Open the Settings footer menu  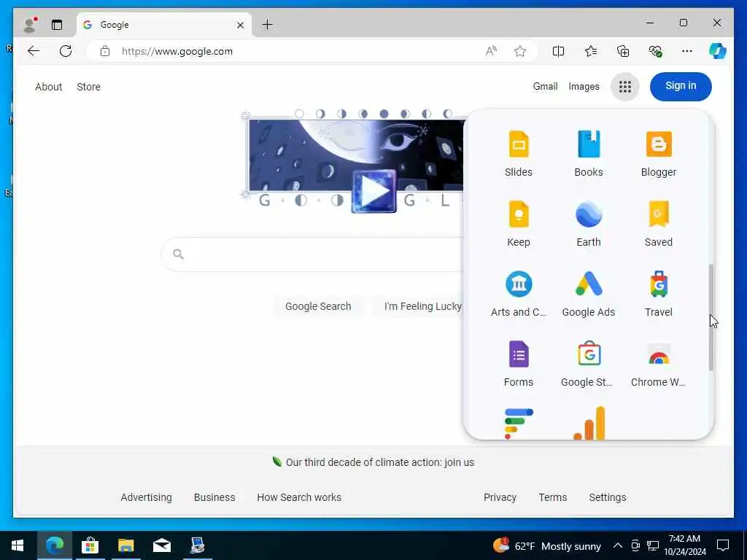[x=608, y=497]
